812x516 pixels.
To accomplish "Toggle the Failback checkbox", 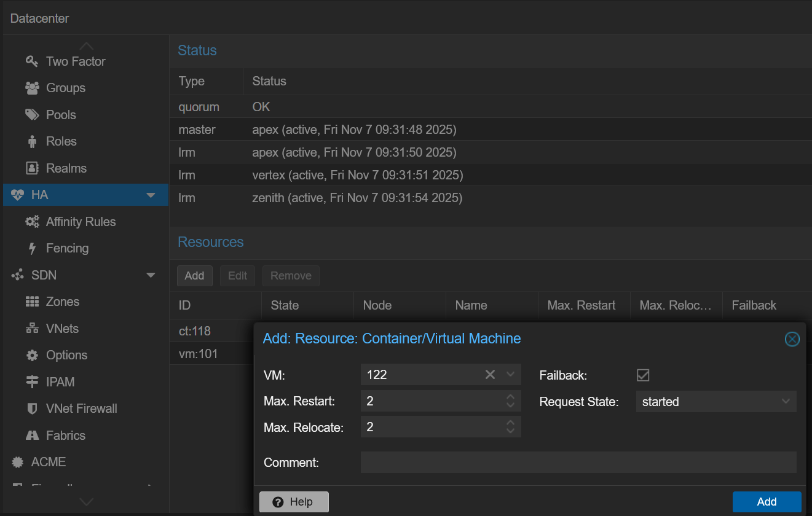I will [643, 375].
